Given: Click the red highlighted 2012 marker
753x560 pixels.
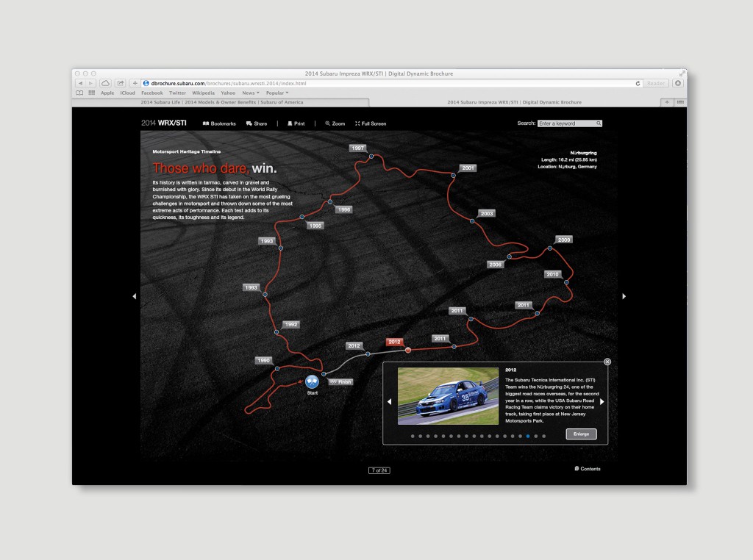Looking at the screenshot, I should (x=394, y=342).
